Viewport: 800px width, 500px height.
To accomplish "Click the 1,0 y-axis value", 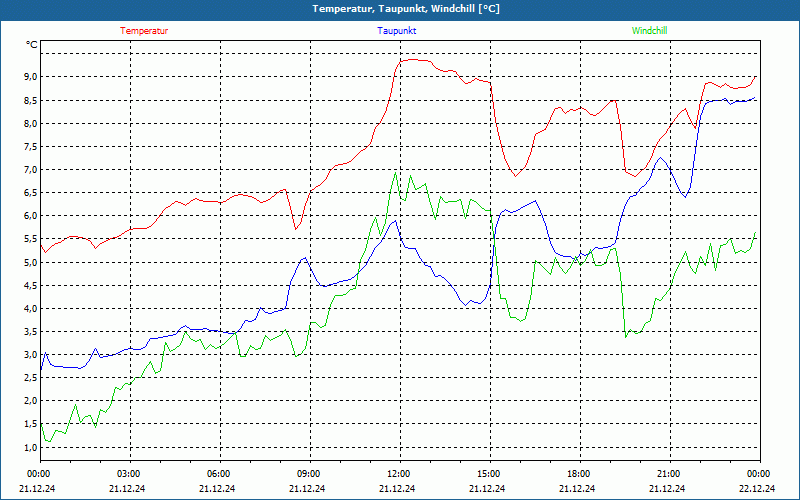I will pos(32,447).
